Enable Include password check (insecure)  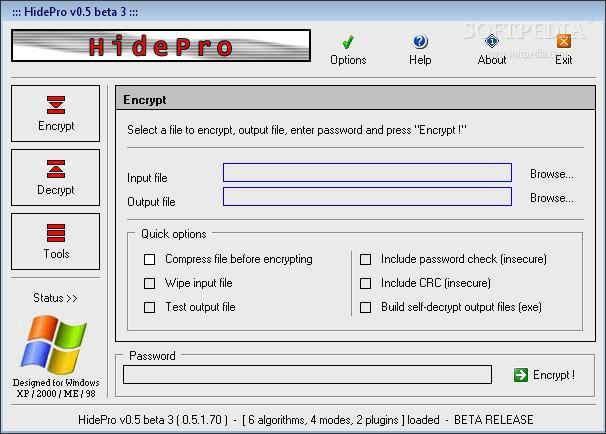pyautogui.click(x=365, y=259)
